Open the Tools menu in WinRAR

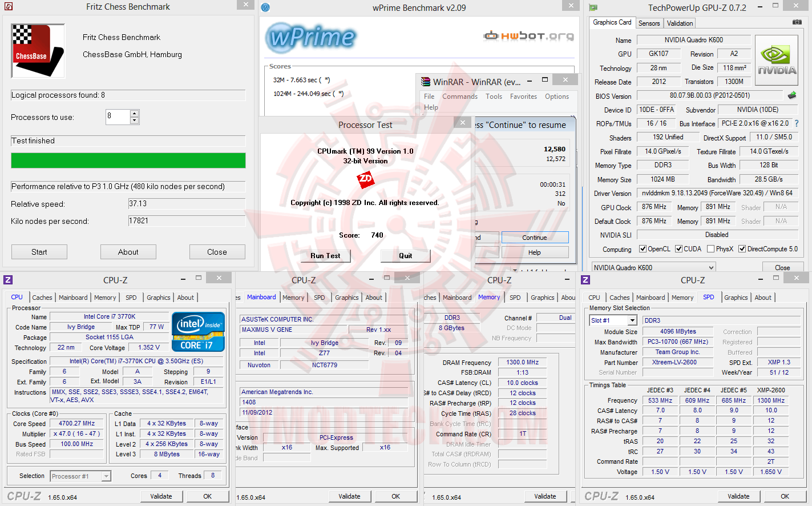[x=494, y=97]
